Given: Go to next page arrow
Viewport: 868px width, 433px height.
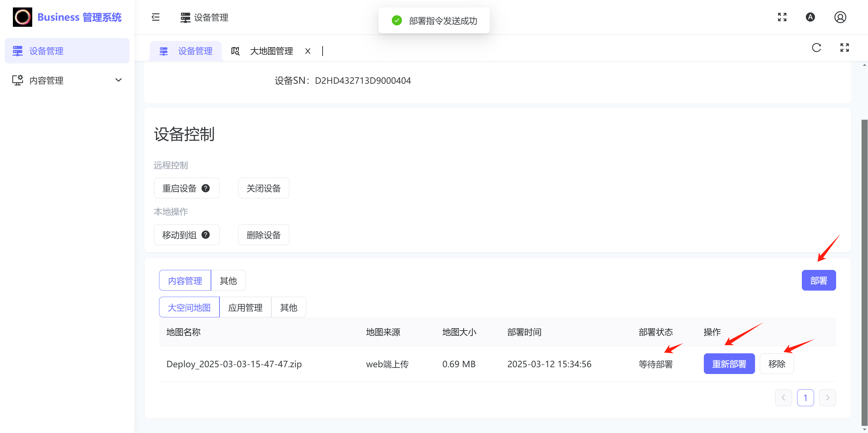Looking at the screenshot, I should [827, 397].
